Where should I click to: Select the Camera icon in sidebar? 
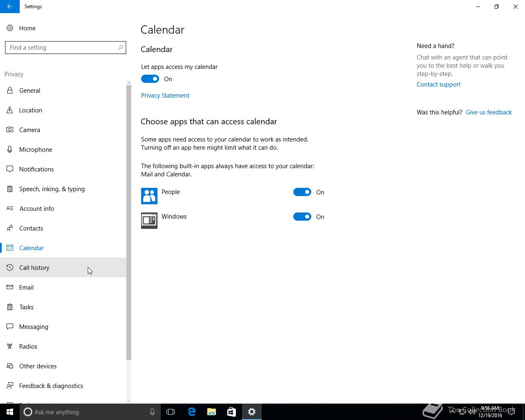(10, 130)
